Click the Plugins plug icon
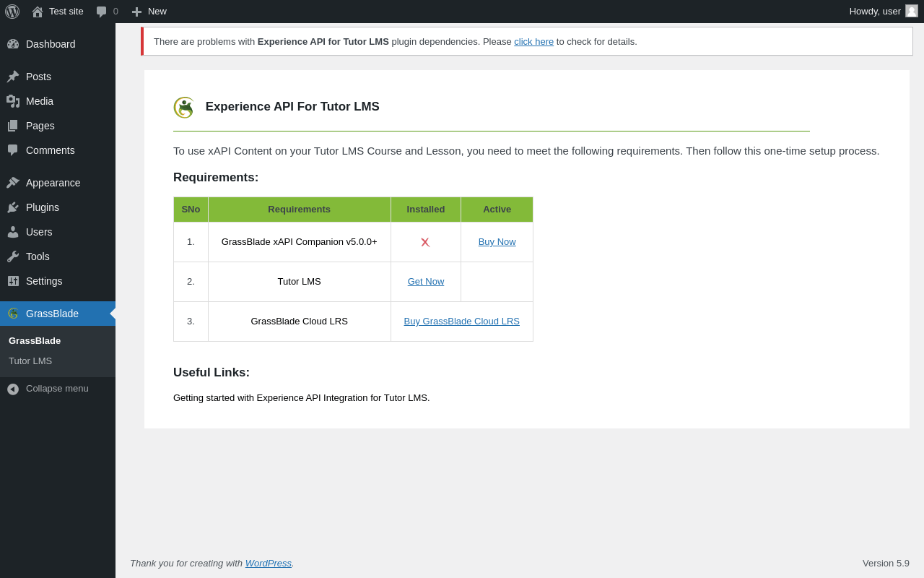This screenshot has height=578, width=924. [x=13, y=207]
